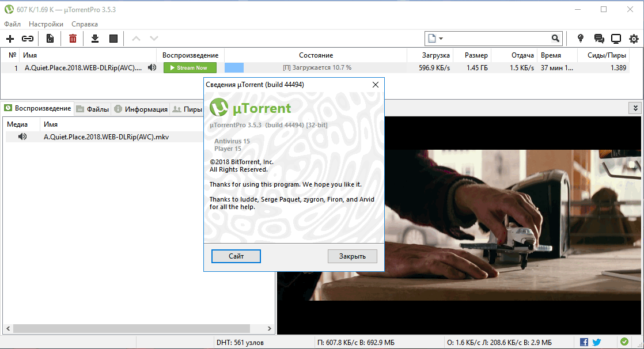Click the Move Up Queue arrow
This screenshot has height=349, width=644.
(136, 39)
